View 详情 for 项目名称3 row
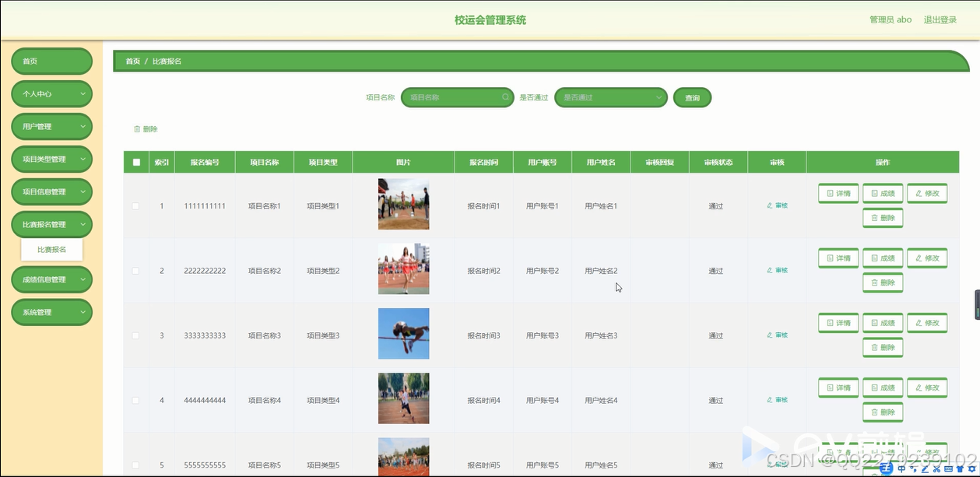980x477 pixels. 838,322
